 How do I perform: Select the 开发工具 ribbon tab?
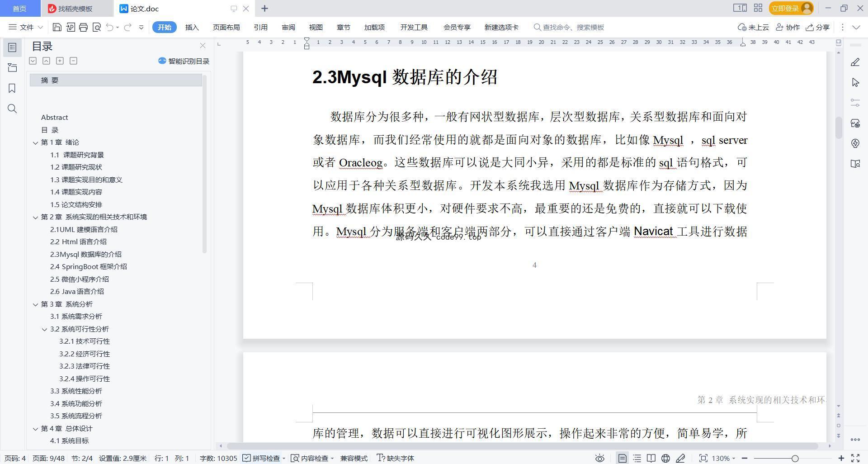(x=414, y=27)
